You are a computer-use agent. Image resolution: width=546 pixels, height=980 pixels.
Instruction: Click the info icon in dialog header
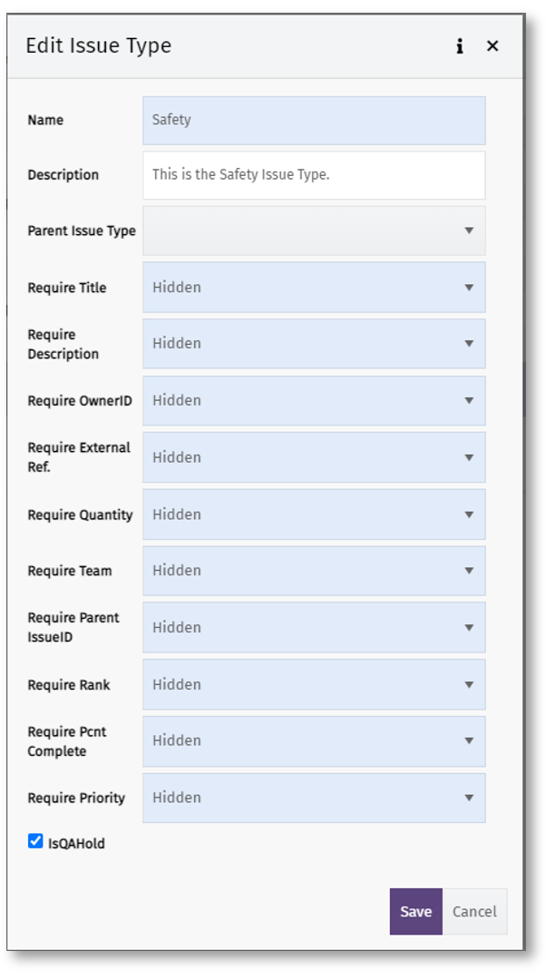pos(460,46)
